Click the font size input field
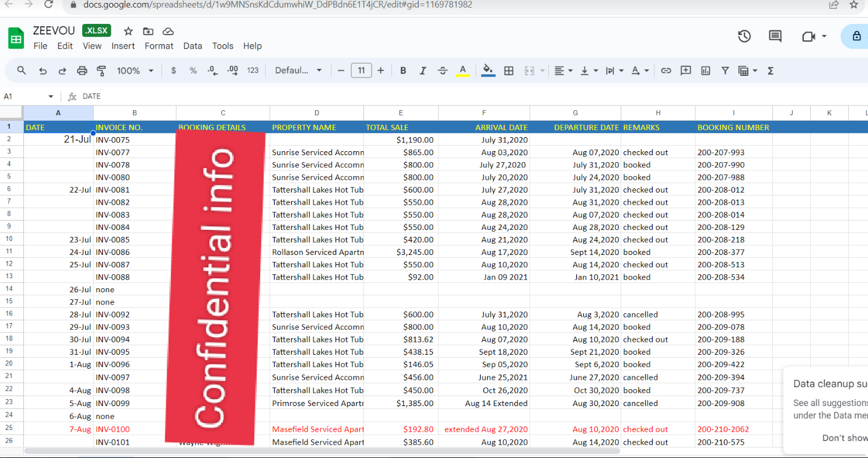The height and width of the screenshot is (458, 868). (x=361, y=71)
